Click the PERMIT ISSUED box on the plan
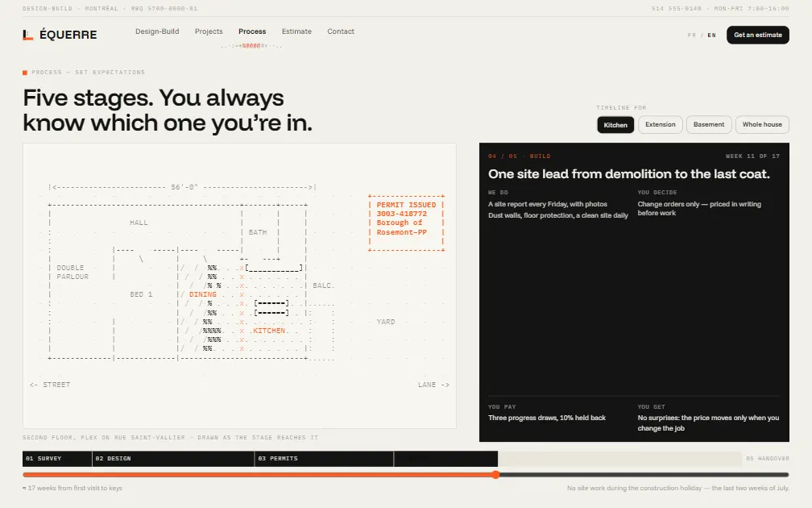This screenshot has width=812, height=508. tap(406, 223)
